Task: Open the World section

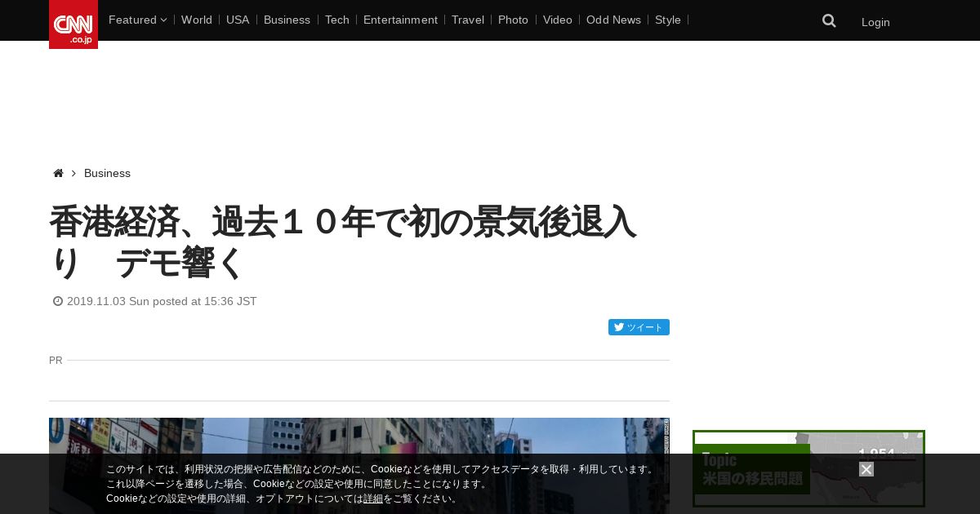Action: [x=197, y=20]
